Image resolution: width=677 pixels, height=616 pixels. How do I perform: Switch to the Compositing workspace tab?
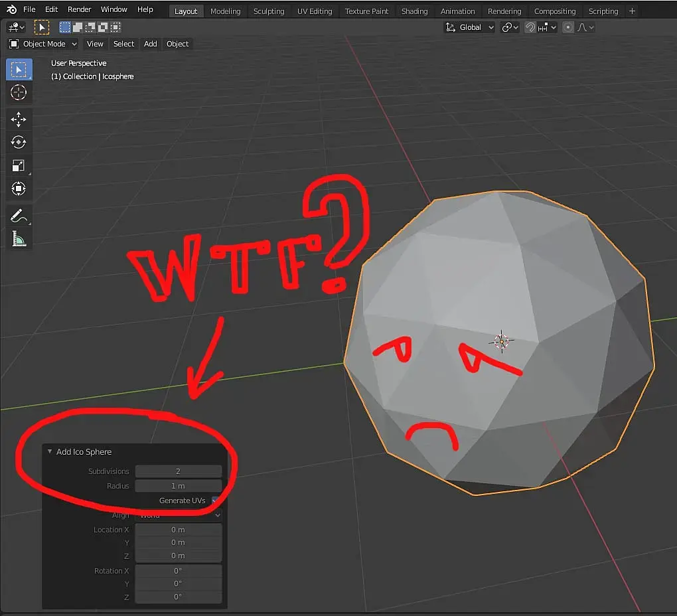point(555,11)
